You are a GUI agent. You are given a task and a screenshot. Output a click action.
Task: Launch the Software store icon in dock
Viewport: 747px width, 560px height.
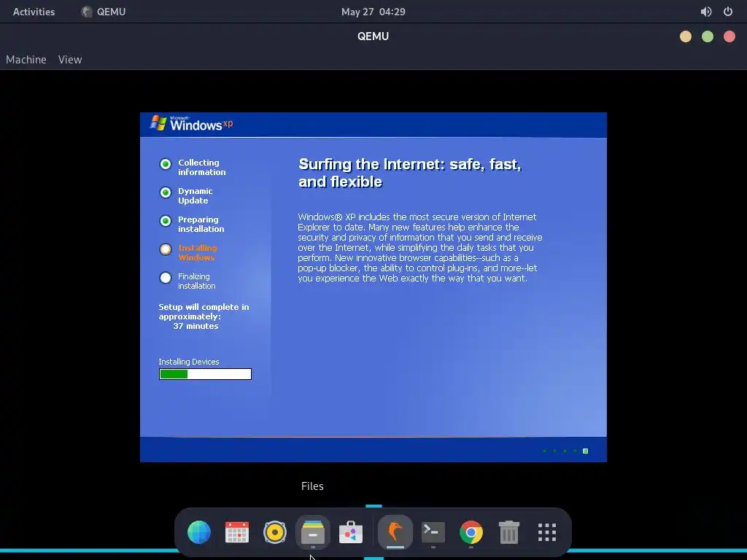click(x=351, y=532)
